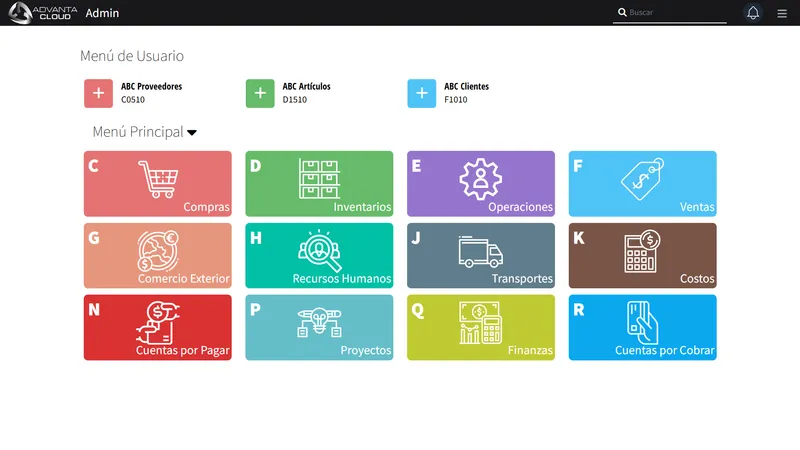Viewport: 800px width, 450px height.
Task: Open the Transportes truck tile
Action: [x=481, y=256]
